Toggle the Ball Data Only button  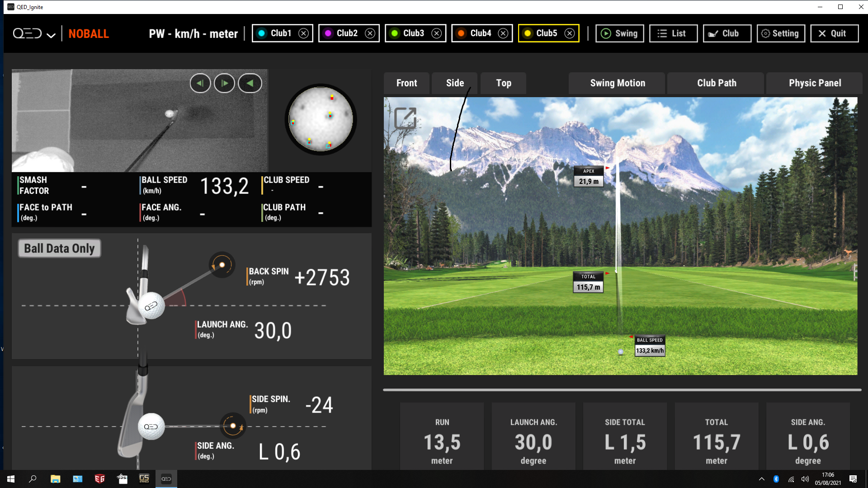[x=59, y=249]
